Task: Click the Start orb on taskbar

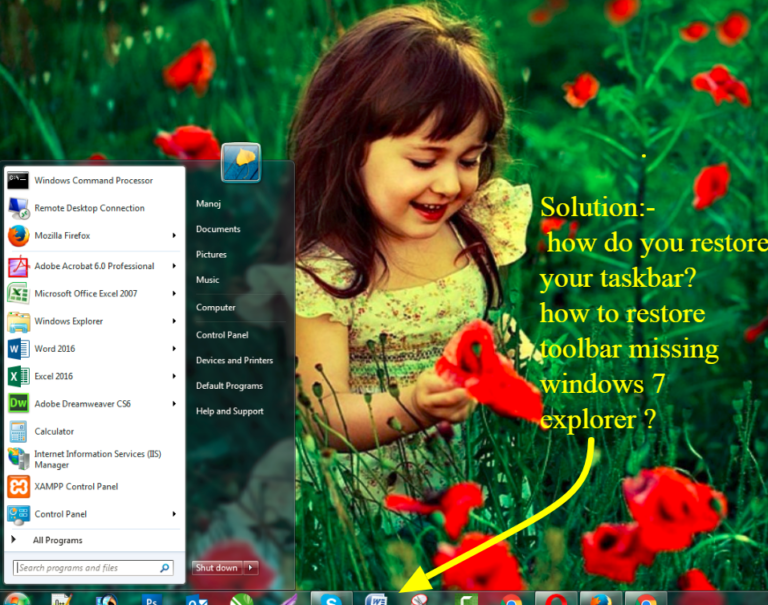Action: [17, 600]
